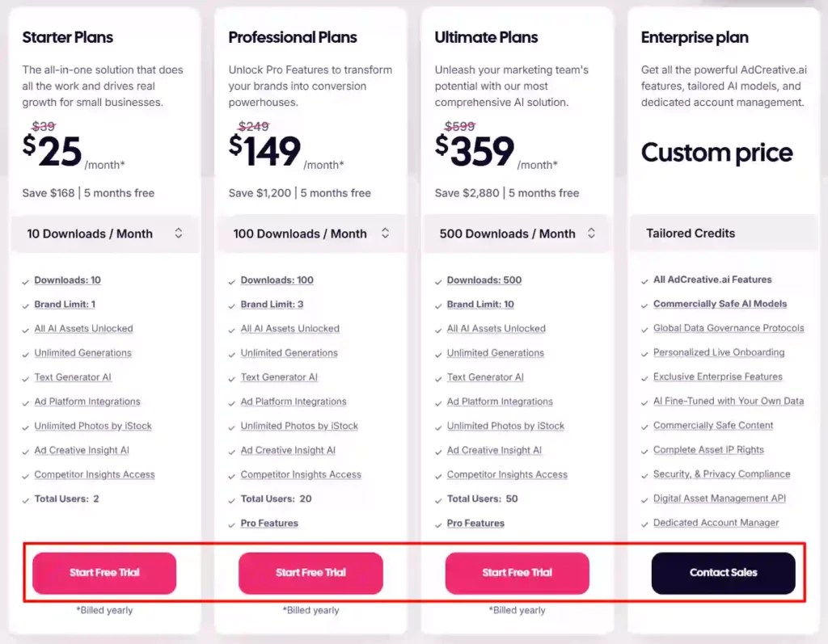Click Unlimited Photos by iStock under Starter
Image resolution: width=828 pixels, height=644 pixels.
pos(91,426)
